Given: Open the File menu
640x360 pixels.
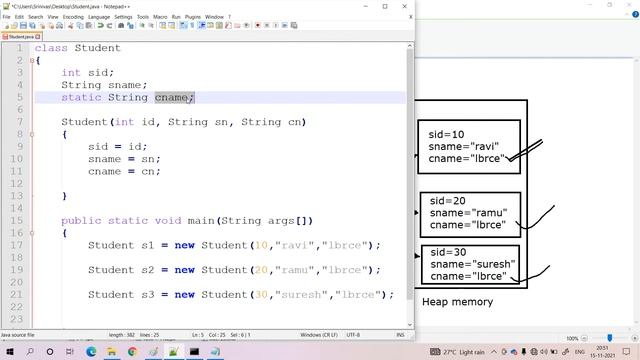Looking at the screenshot, I should (x=6, y=17).
